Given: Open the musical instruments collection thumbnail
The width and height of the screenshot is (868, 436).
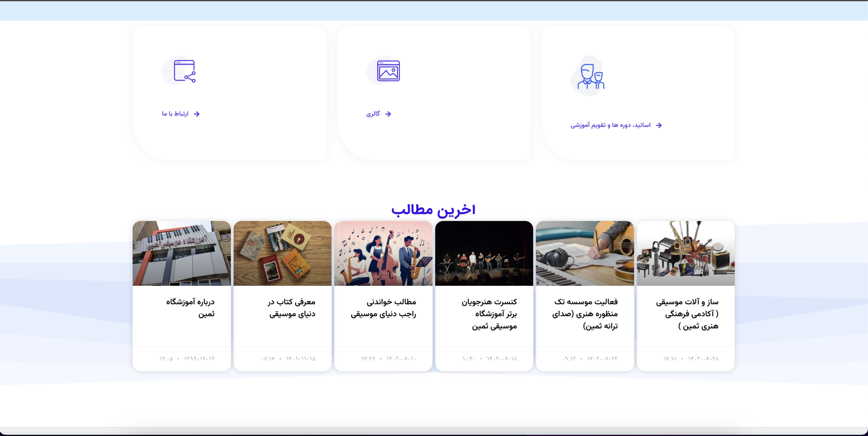Looking at the screenshot, I should [x=686, y=253].
